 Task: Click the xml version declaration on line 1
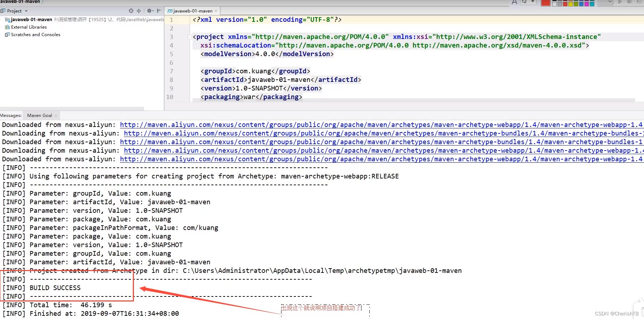pyautogui.click(x=267, y=20)
